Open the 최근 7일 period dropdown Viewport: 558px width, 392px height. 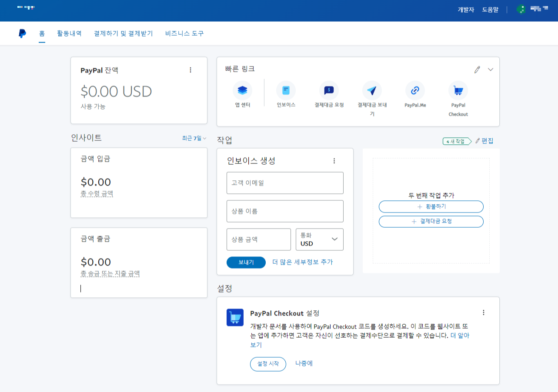point(194,138)
